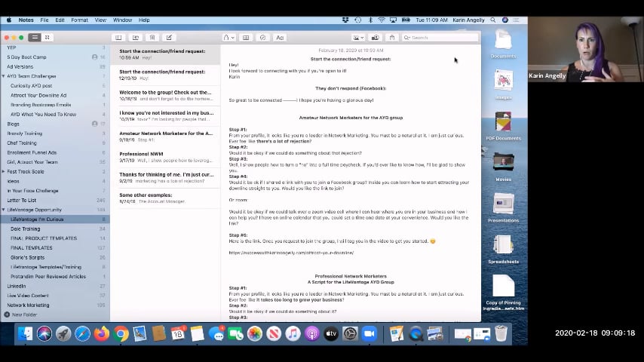
Task: Select the 5 Day Boot Camp folder
Action: tap(55, 57)
